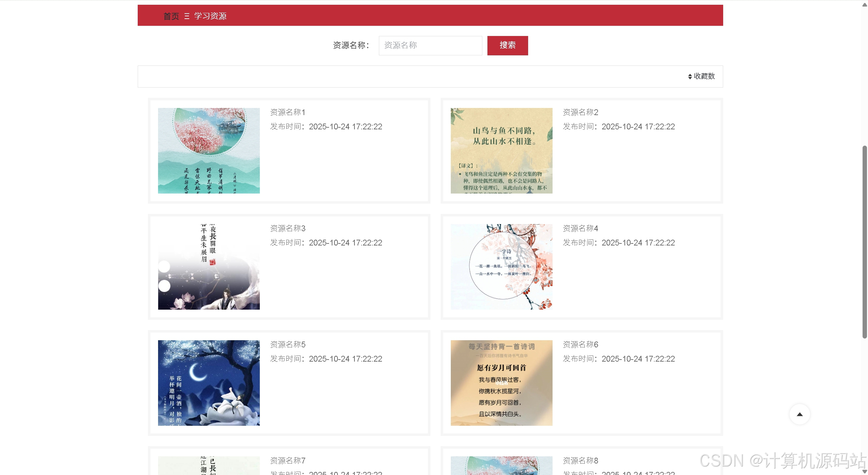The image size is (868, 475).
Task: Click the round back-to-top arrow button
Action: pyautogui.click(x=799, y=414)
